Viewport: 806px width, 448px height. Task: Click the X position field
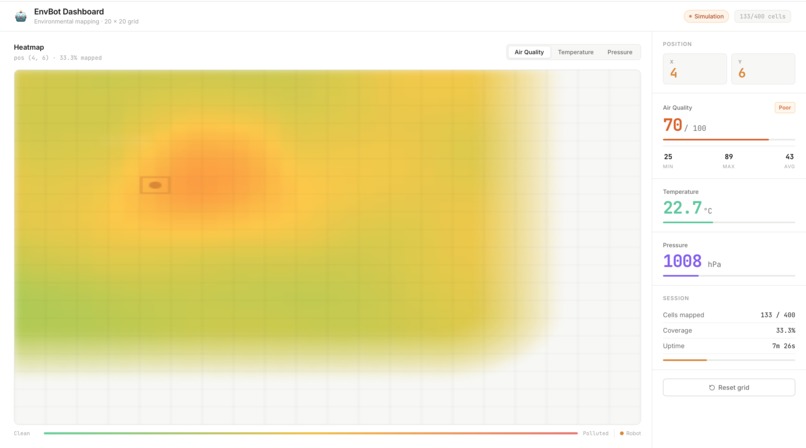point(694,69)
